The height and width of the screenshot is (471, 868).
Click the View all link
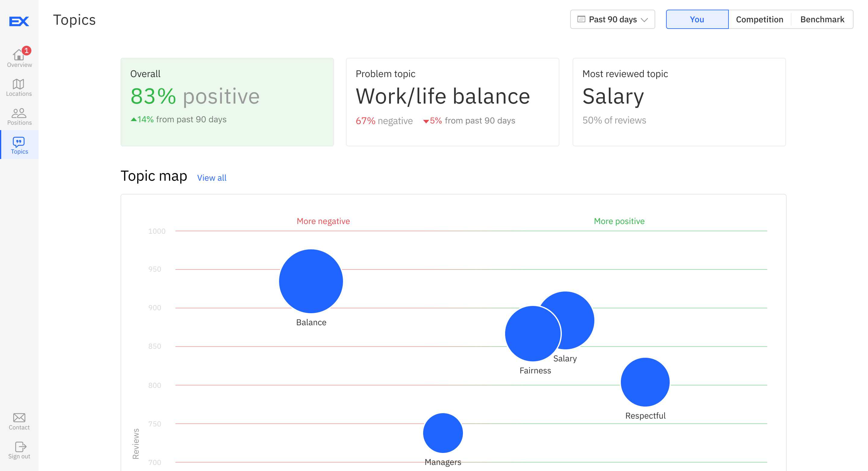point(212,178)
